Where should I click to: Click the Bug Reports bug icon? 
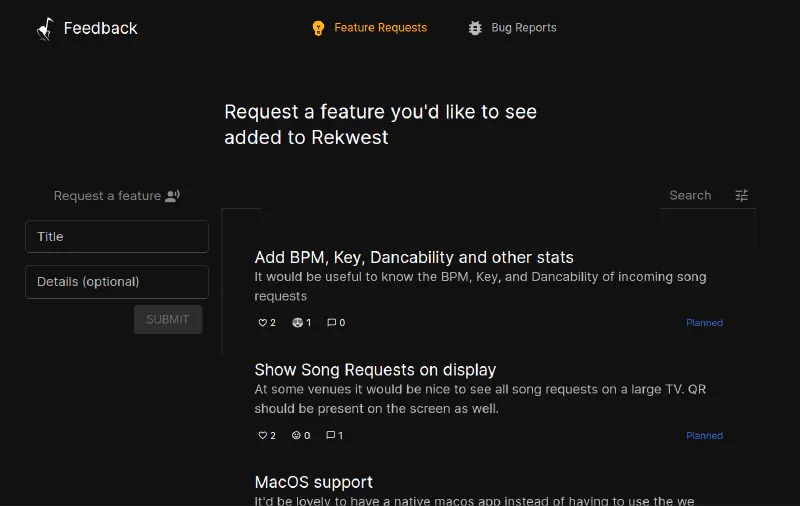click(x=475, y=28)
